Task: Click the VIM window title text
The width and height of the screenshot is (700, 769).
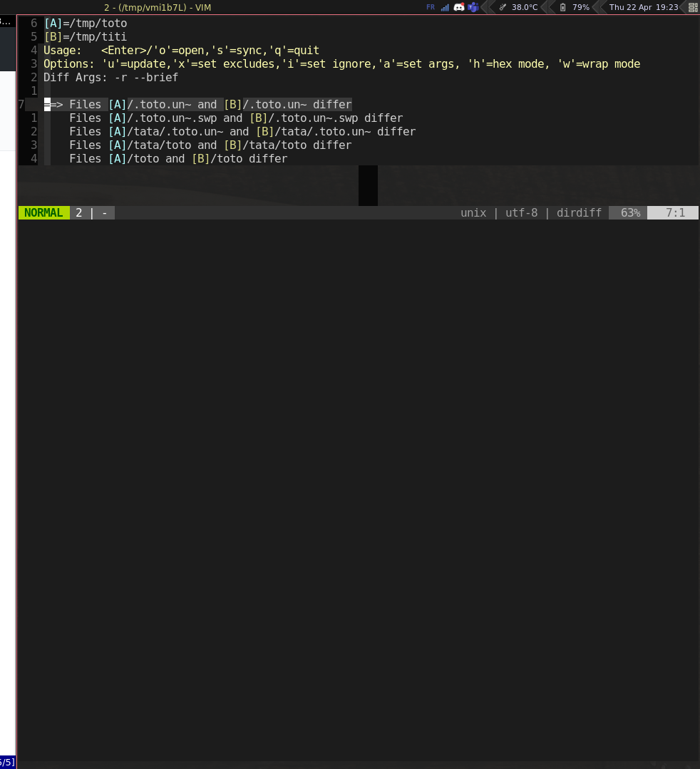Action: click(158, 7)
